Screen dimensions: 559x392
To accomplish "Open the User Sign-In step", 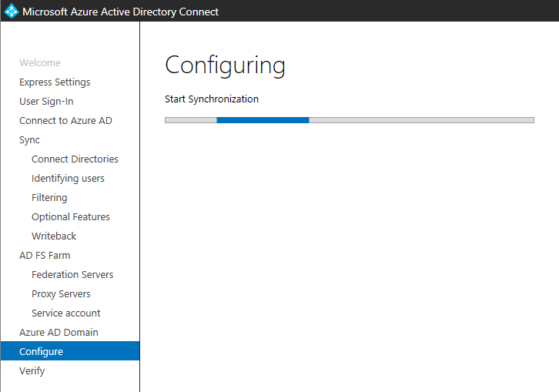I will click(x=46, y=102).
